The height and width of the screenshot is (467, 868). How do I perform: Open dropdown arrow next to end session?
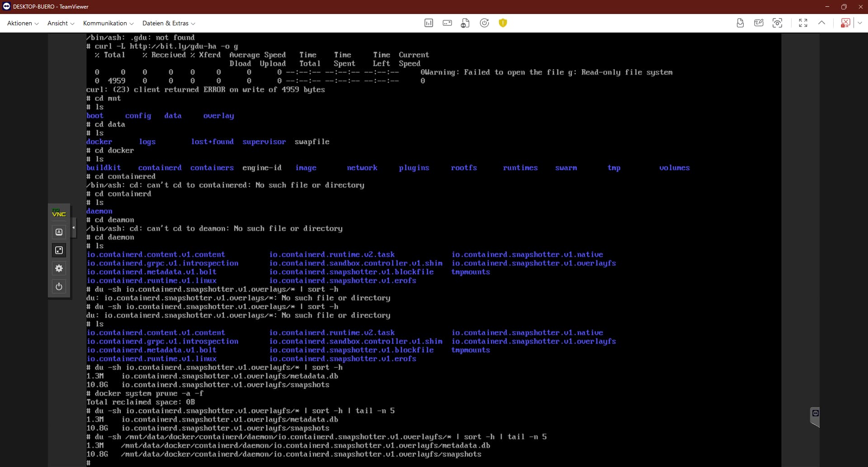click(x=859, y=23)
